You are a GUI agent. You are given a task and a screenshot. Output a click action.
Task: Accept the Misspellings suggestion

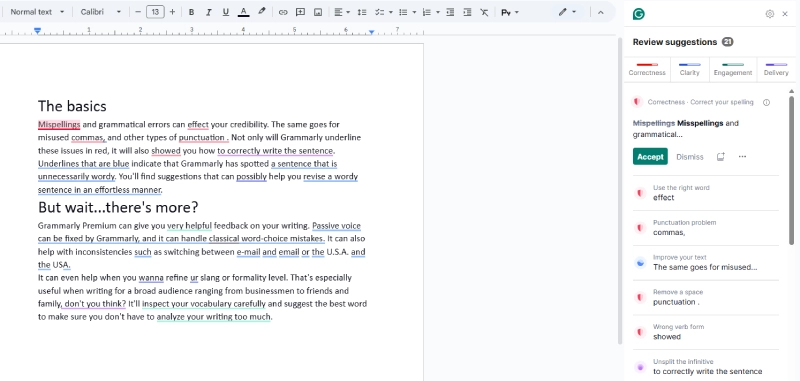650,157
